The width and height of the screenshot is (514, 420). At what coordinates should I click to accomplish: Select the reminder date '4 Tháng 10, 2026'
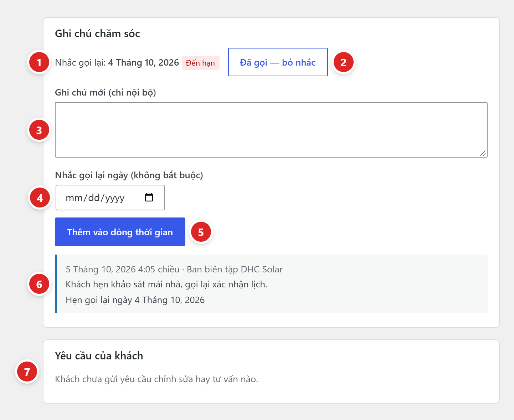(143, 62)
